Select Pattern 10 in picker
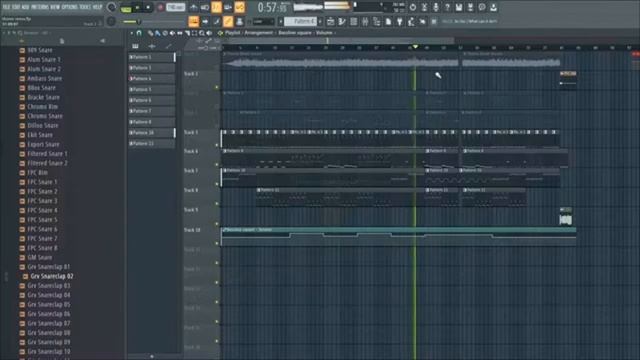The height and width of the screenshot is (360, 640). point(152,133)
